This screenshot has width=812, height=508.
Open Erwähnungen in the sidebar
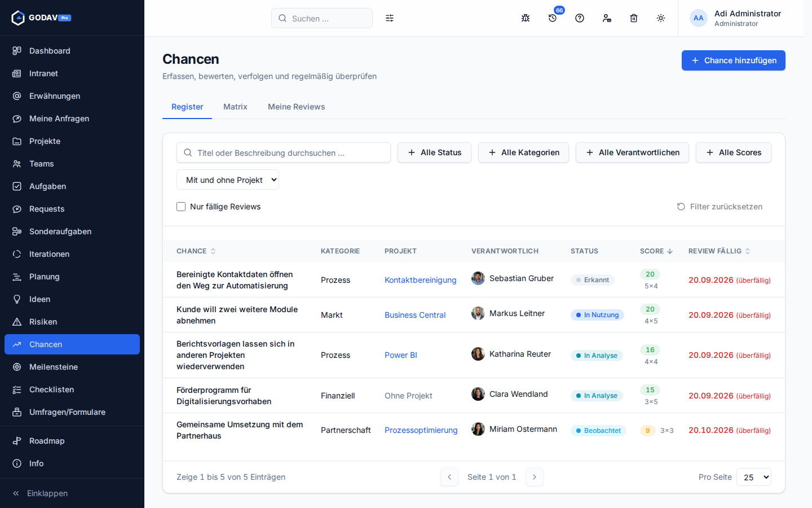point(72,96)
